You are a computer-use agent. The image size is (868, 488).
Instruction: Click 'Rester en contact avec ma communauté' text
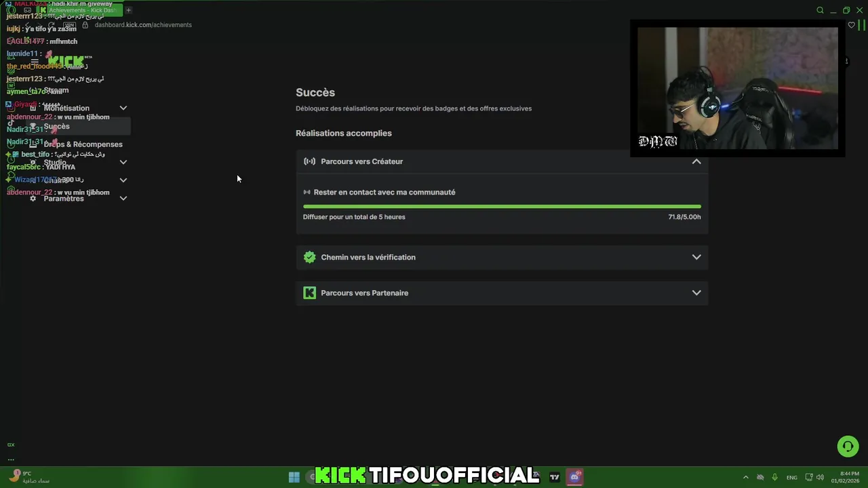pos(384,192)
